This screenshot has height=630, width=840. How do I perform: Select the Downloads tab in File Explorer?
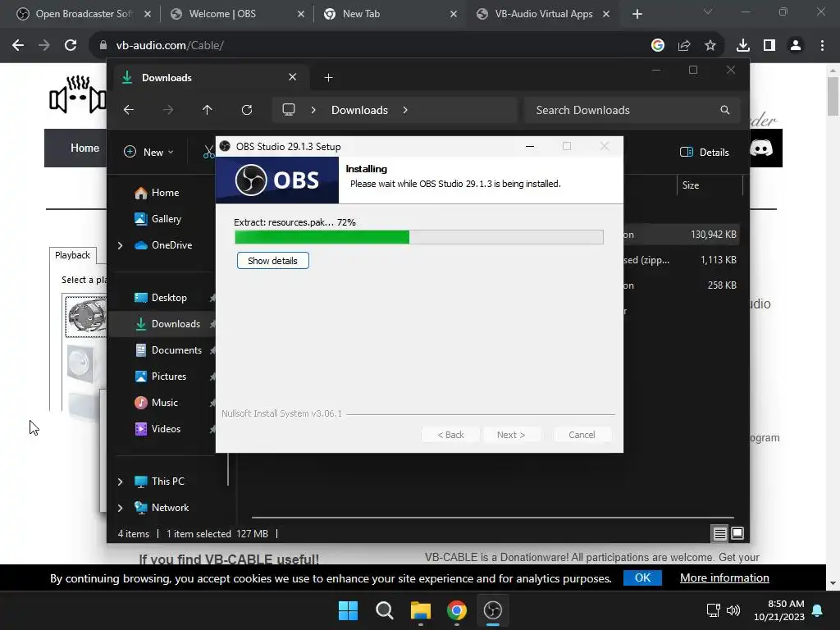(x=209, y=78)
